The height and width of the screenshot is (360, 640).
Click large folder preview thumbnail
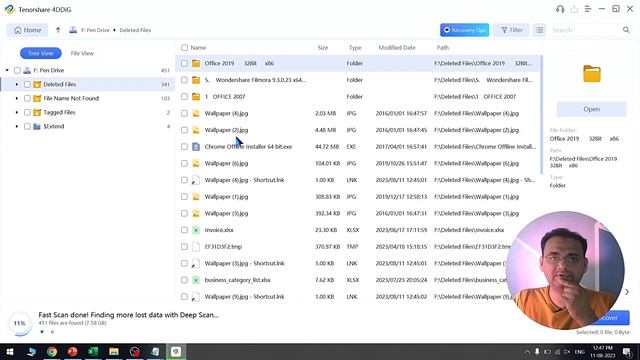(x=592, y=74)
